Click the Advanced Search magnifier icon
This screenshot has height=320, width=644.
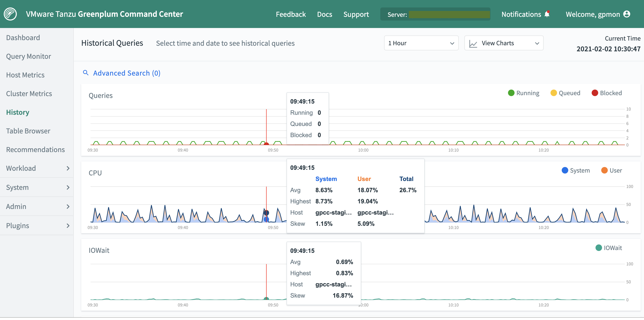coord(86,73)
